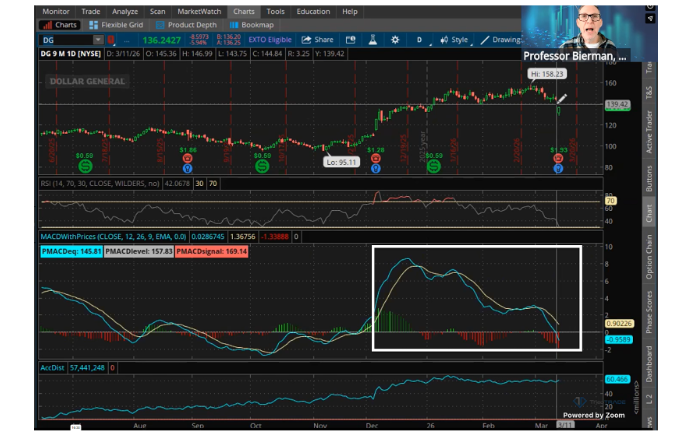Open chart settings gear icon
Image resolution: width=678 pixels, height=440 pixels.
tap(395, 40)
